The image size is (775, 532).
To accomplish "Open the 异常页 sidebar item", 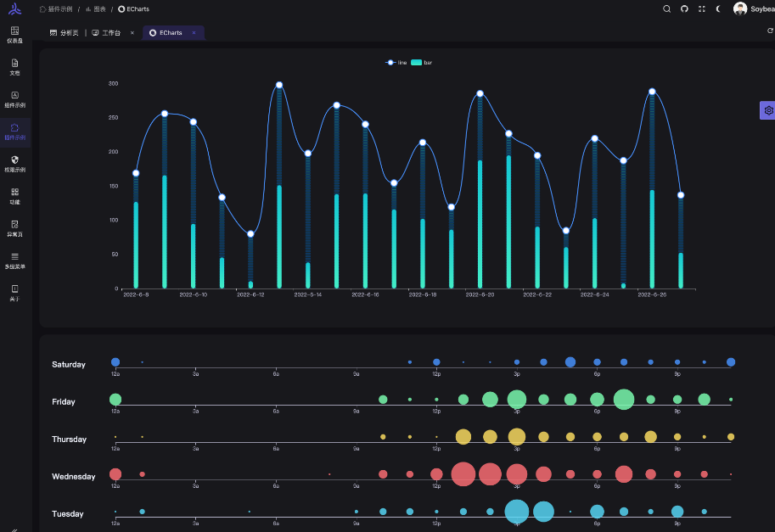I will (x=14, y=228).
